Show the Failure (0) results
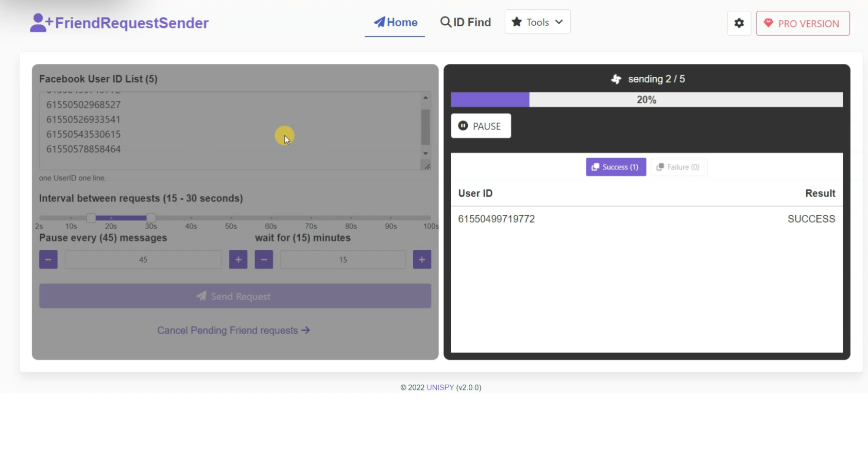Viewport: 868px width, 464px height. tap(678, 167)
